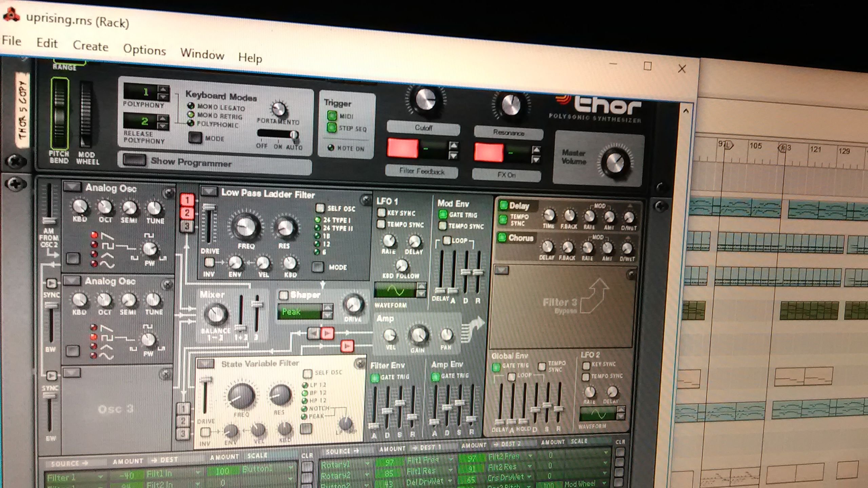Click the ladder filter RES knob
Viewport: 868px width, 488px height.
click(x=285, y=228)
